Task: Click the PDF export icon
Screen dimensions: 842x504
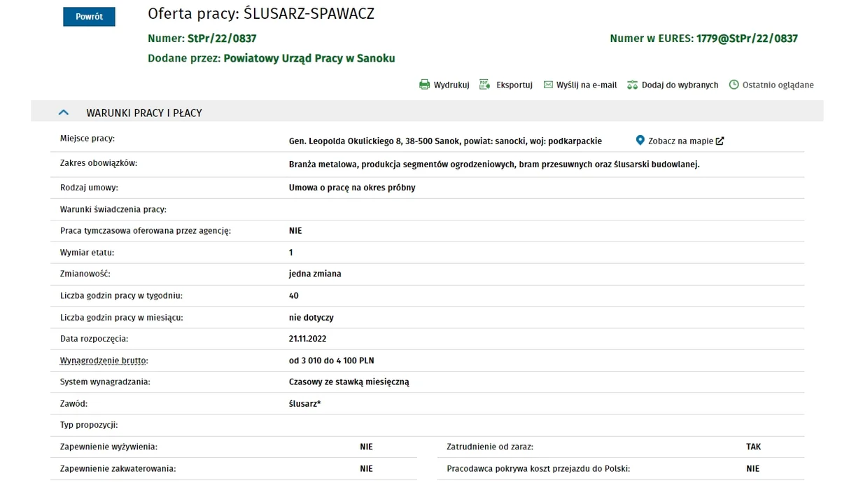Action: pos(484,85)
